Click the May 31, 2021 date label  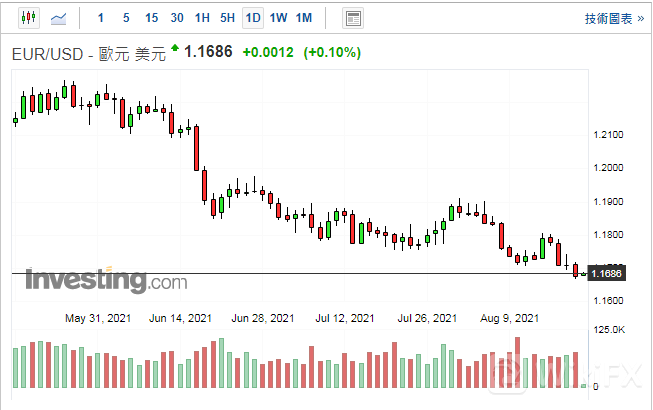(x=96, y=319)
